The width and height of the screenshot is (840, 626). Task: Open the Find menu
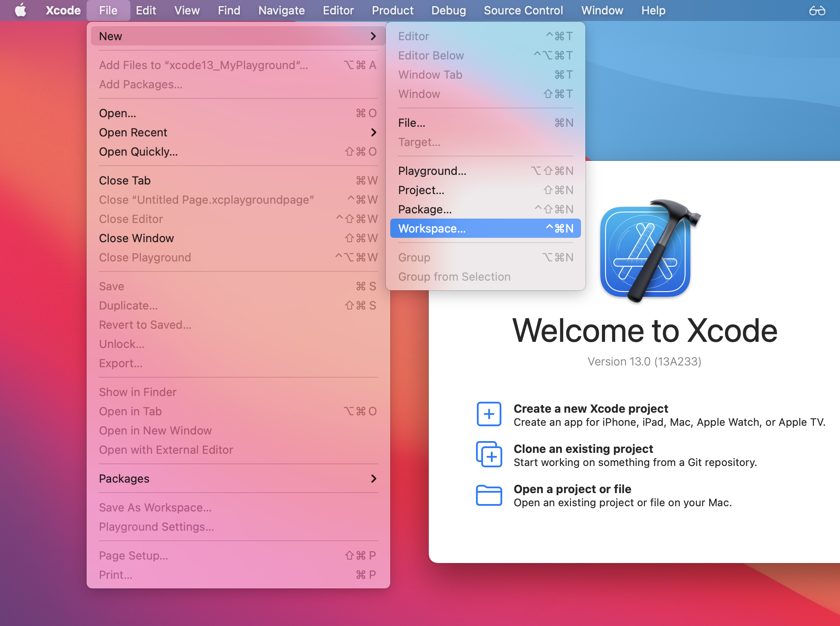pos(229,10)
